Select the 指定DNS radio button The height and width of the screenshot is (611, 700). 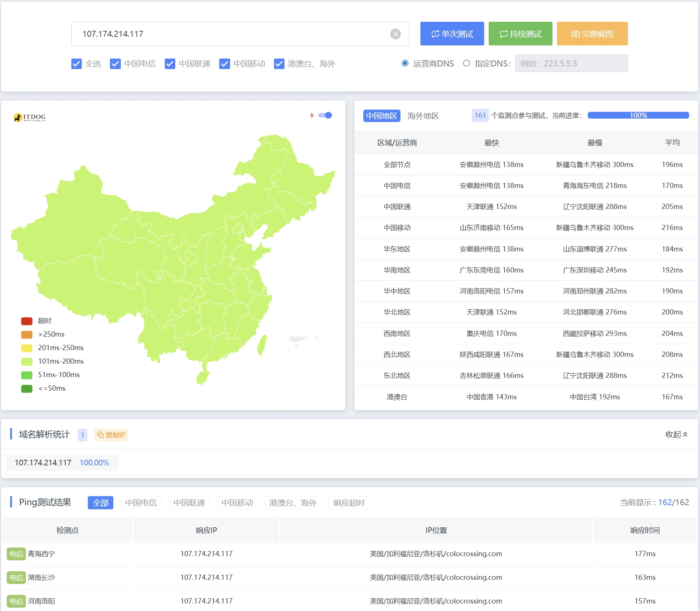467,63
